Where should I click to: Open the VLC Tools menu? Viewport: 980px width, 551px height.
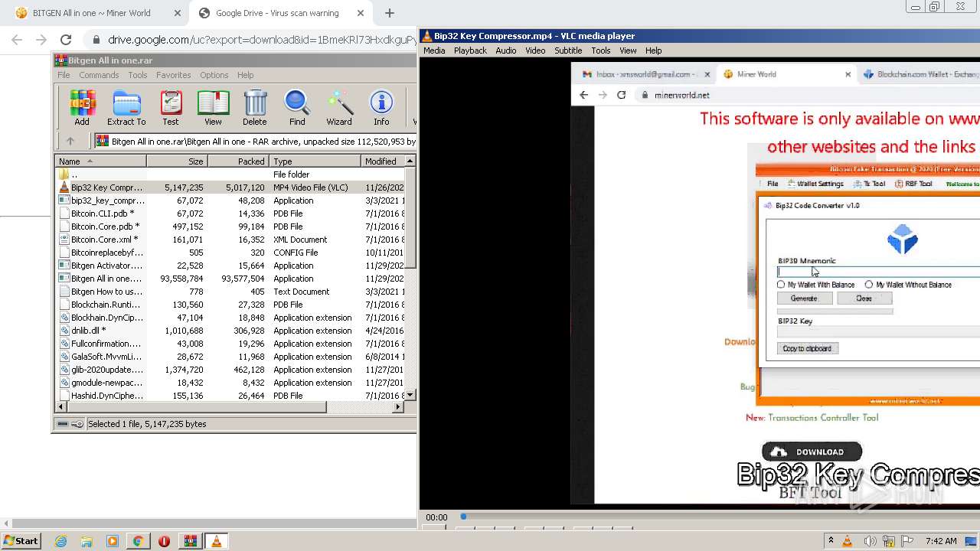click(601, 51)
